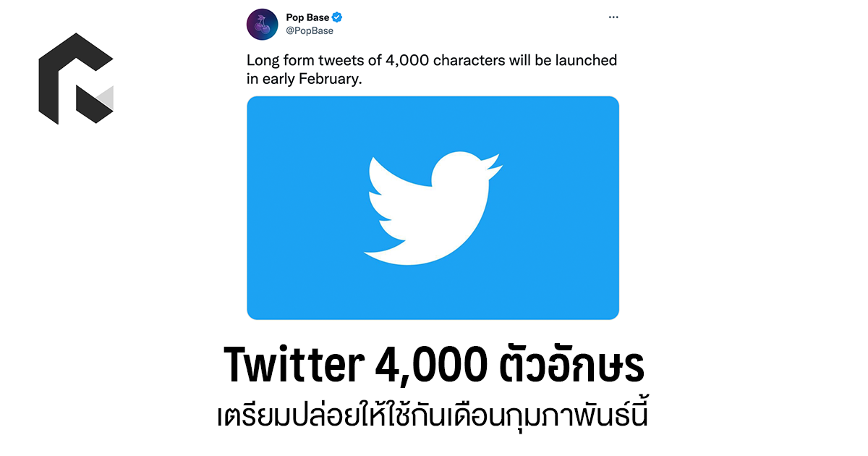Click the top-left corner of the blue card
The width and height of the screenshot is (868, 456).
click(x=255, y=104)
